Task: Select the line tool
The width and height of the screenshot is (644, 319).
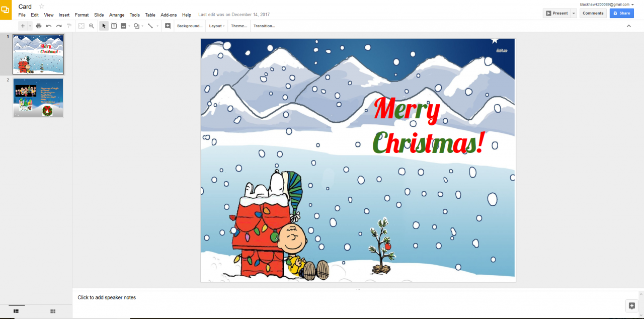Action: coord(150,26)
